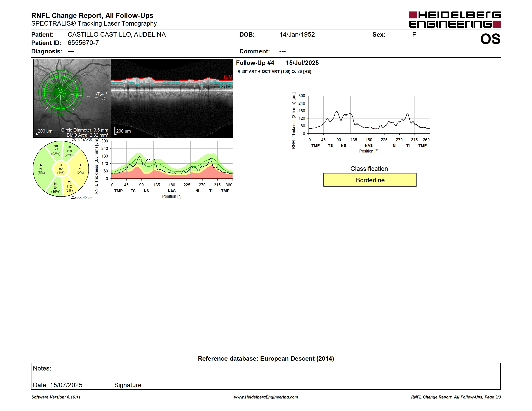Click the Date: 15/07/2025 entry

tap(57, 385)
